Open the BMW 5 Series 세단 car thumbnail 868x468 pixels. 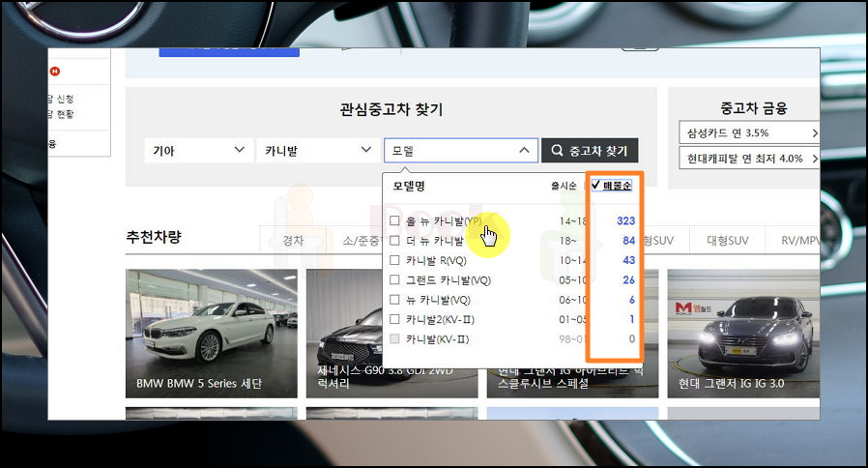tap(212, 334)
